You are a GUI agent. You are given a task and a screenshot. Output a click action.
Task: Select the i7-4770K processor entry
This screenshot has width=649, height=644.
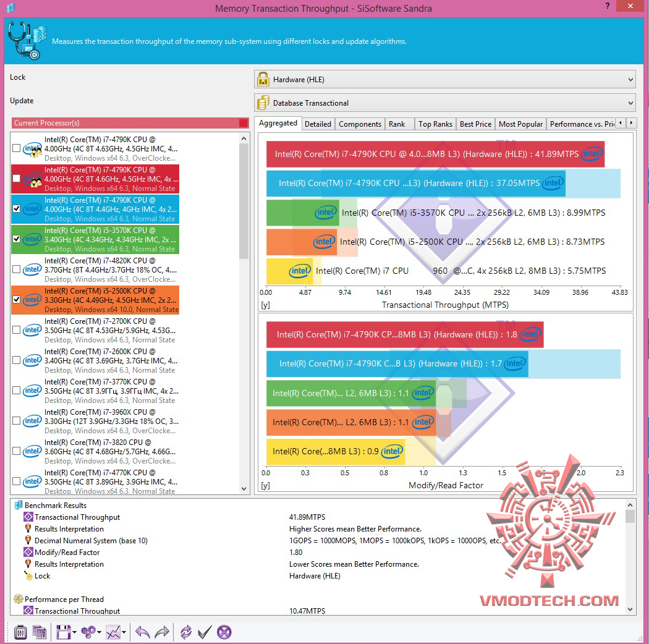coord(95,481)
